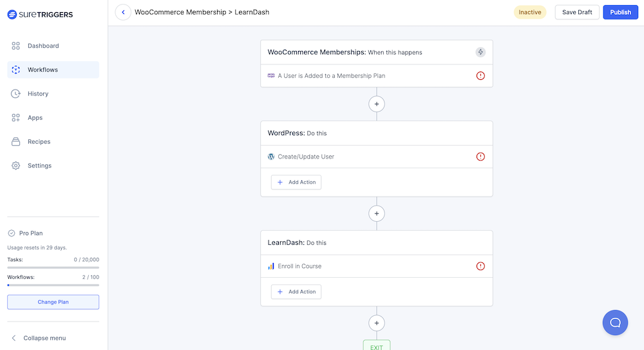Click the Pro Plan checkmark icon
644x350 pixels.
(12, 233)
